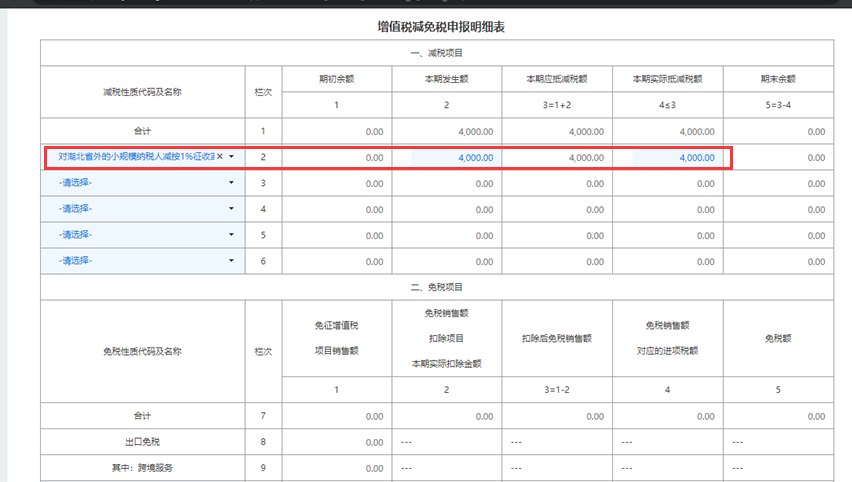Select row 3 期初余额 cell

pos(337,184)
